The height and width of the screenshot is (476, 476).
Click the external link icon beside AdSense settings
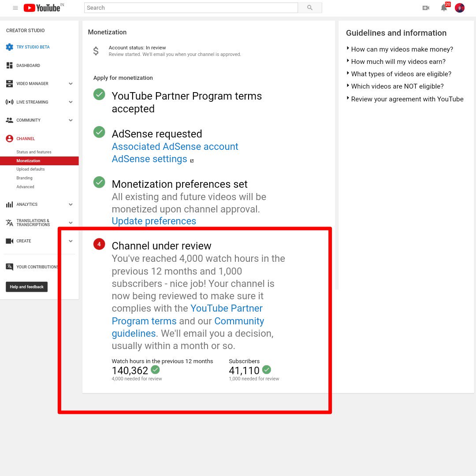pyautogui.click(x=192, y=160)
